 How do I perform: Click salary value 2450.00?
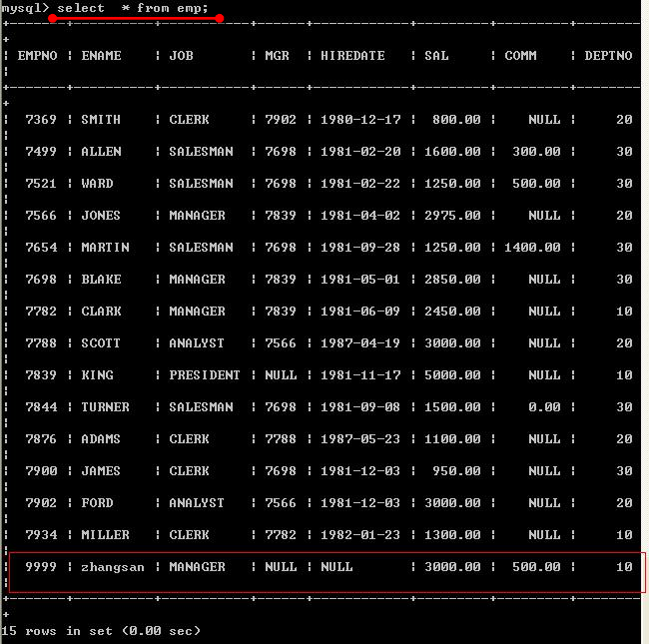(x=453, y=312)
